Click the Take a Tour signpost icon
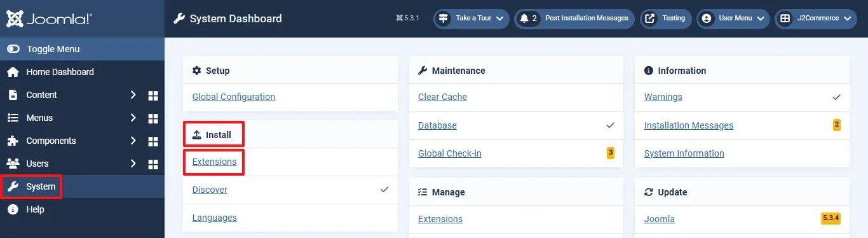 pyautogui.click(x=444, y=18)
